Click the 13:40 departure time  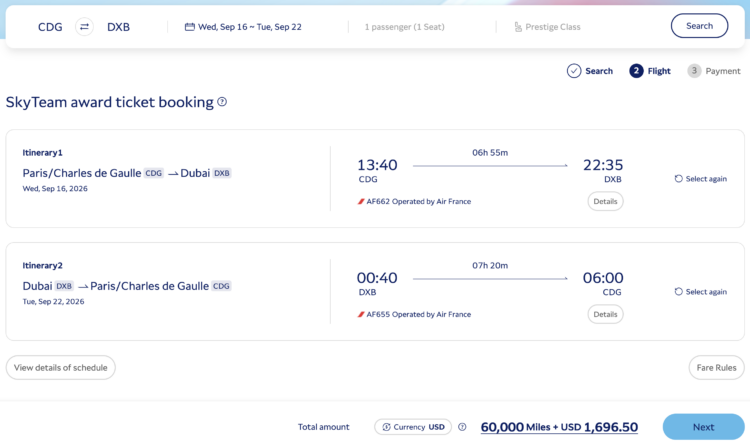[x=377, y=165]
